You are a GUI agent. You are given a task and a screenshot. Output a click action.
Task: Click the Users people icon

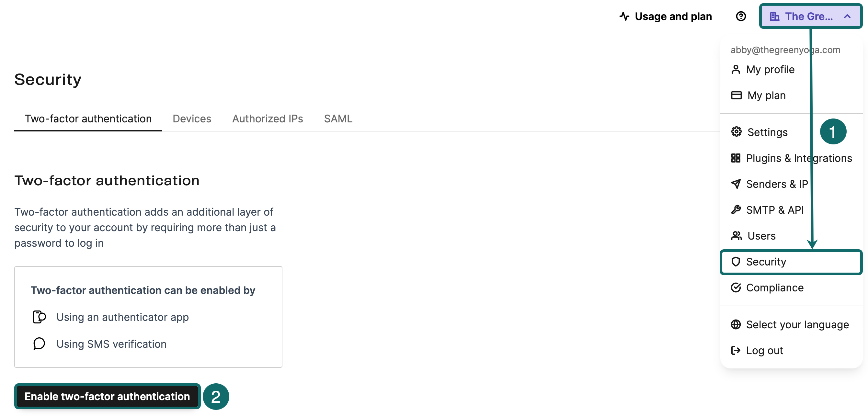737,235
